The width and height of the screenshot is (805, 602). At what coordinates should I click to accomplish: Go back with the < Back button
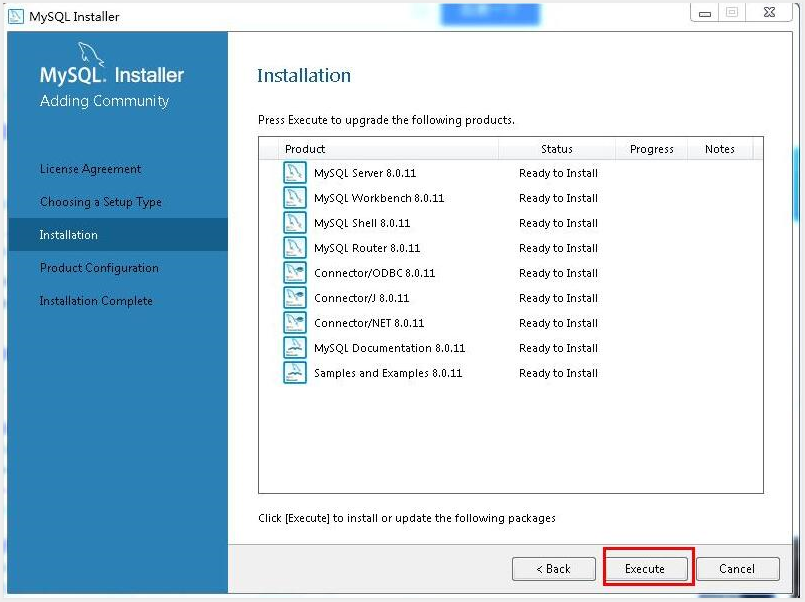553,569
